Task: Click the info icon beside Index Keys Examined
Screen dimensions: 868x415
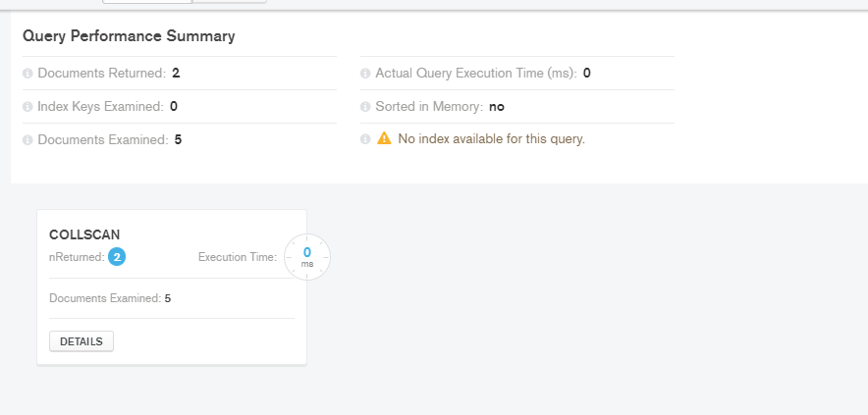Action: pyautogui.click(x=27, y=107)
